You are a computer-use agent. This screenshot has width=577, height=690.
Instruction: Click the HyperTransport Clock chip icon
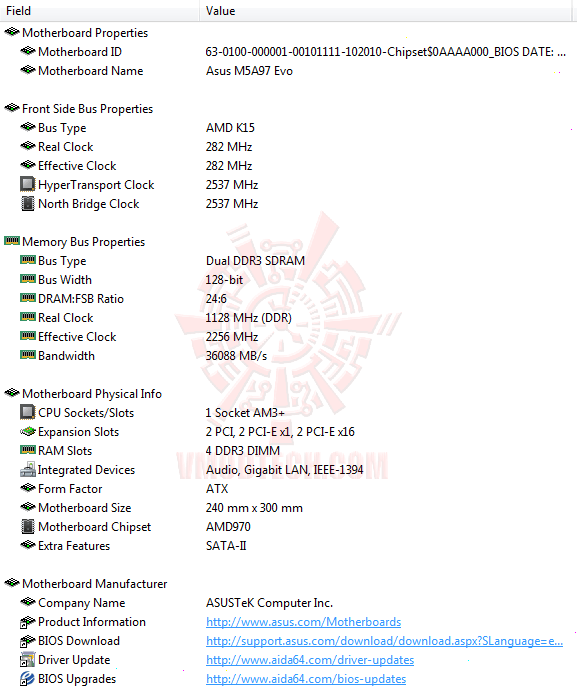click(27, 184)
